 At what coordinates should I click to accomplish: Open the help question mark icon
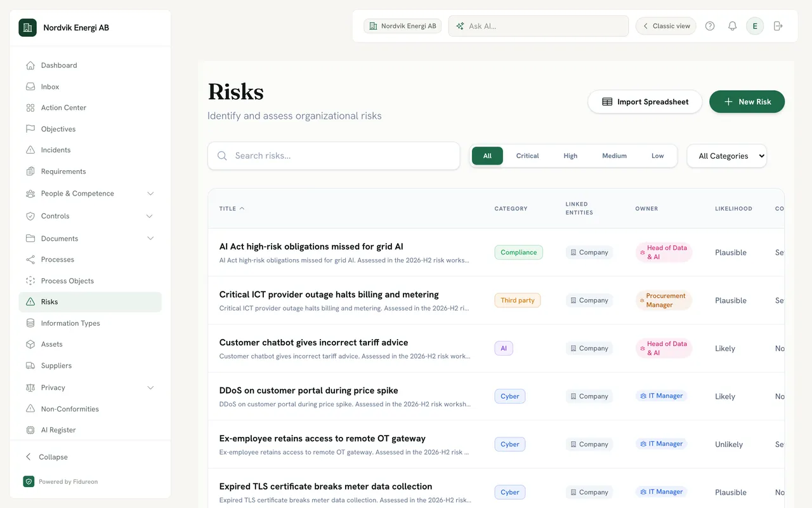[710, 26]
